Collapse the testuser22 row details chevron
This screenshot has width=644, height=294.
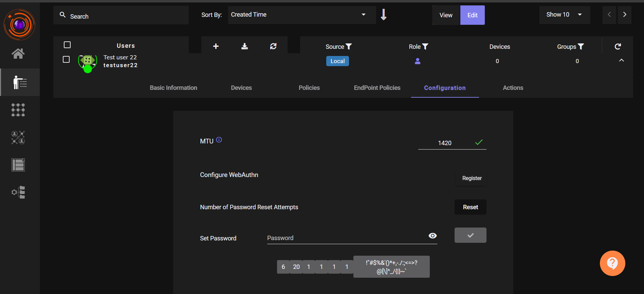(x=622, y=60)
